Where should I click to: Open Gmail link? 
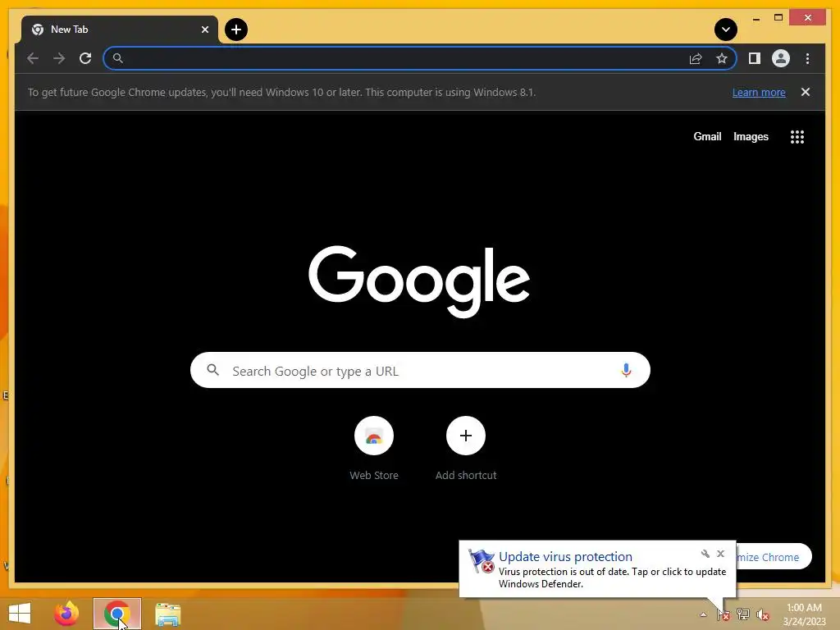pyautogui.click(x=707, y=137)
